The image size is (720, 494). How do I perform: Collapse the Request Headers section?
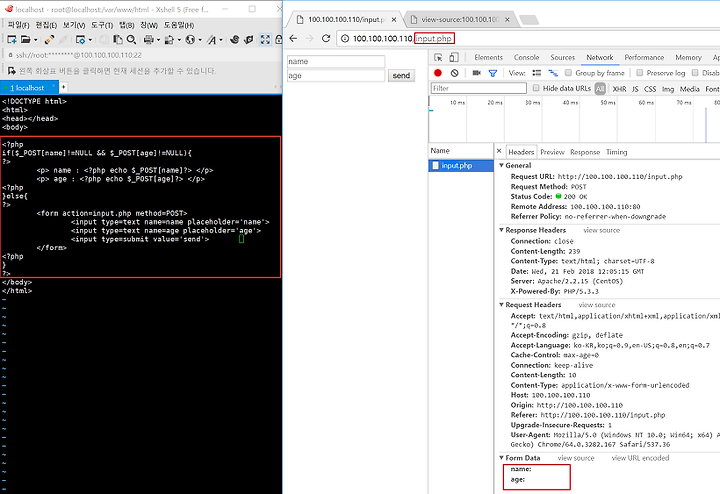click(x=502, y=305)
